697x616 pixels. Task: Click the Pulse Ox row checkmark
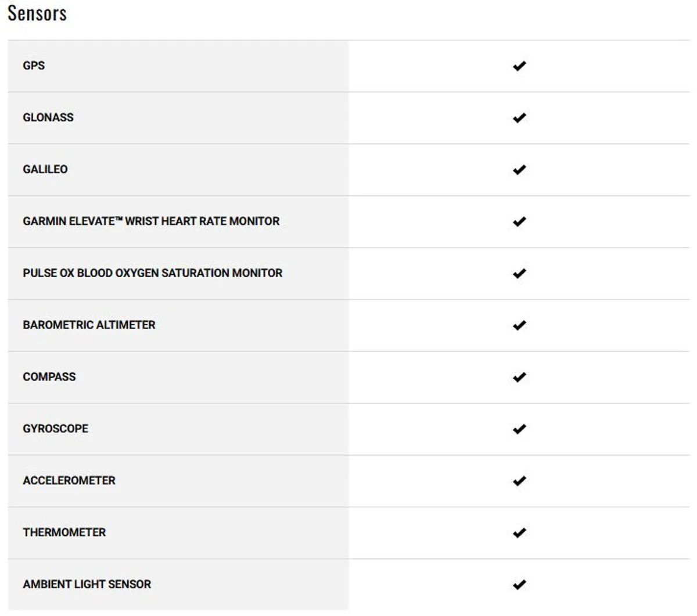tap(519, 273)
